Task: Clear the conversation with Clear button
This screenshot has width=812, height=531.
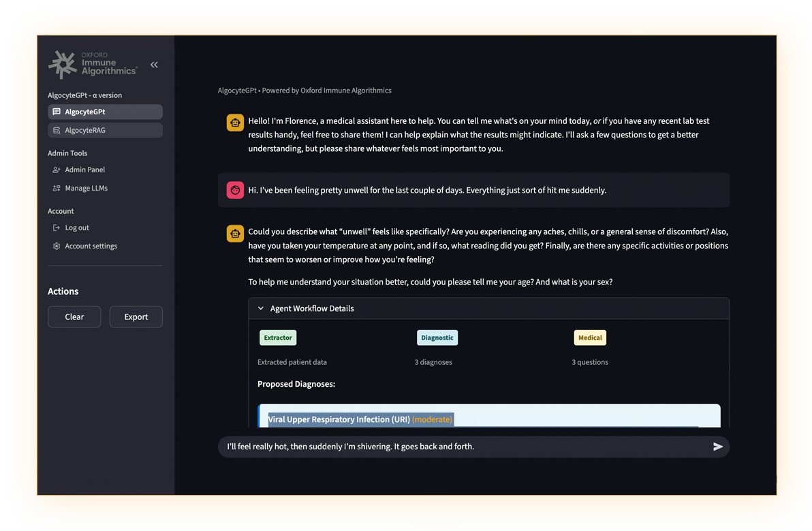Action: tap(74, 317)
